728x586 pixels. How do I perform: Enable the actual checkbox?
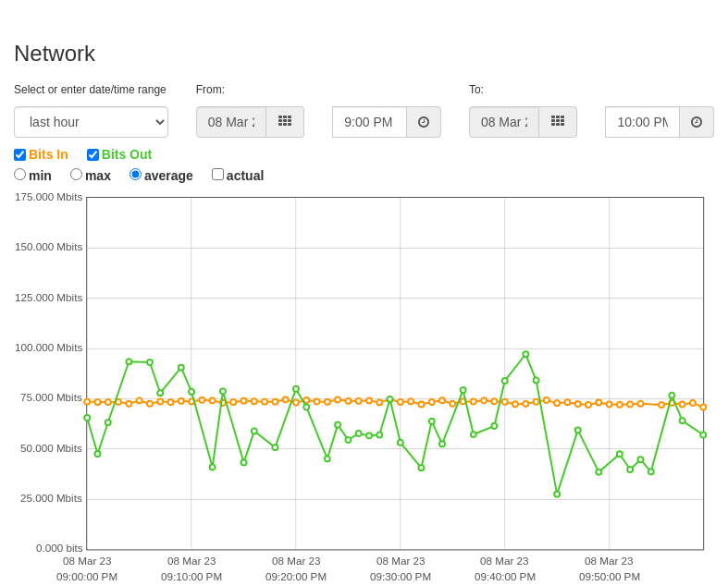(217, 175)
